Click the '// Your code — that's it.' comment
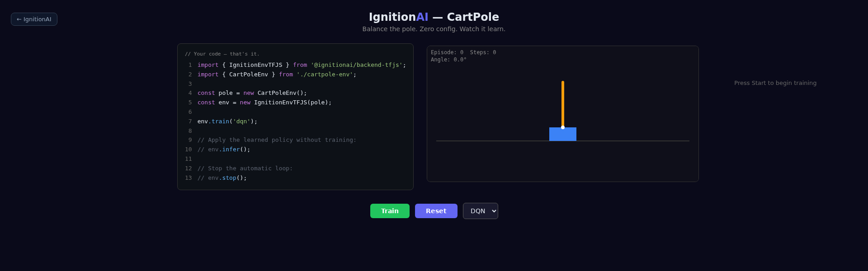This screenshot has height=271, width=868. pyautogui.click(x=222, y=54)
